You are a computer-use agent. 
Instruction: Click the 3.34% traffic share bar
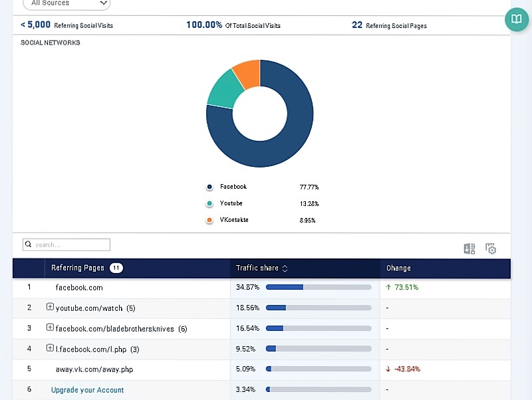(x=319, y=389)
